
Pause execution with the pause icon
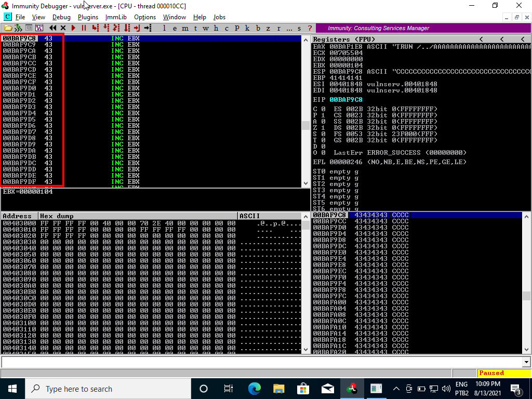(84, 28)
